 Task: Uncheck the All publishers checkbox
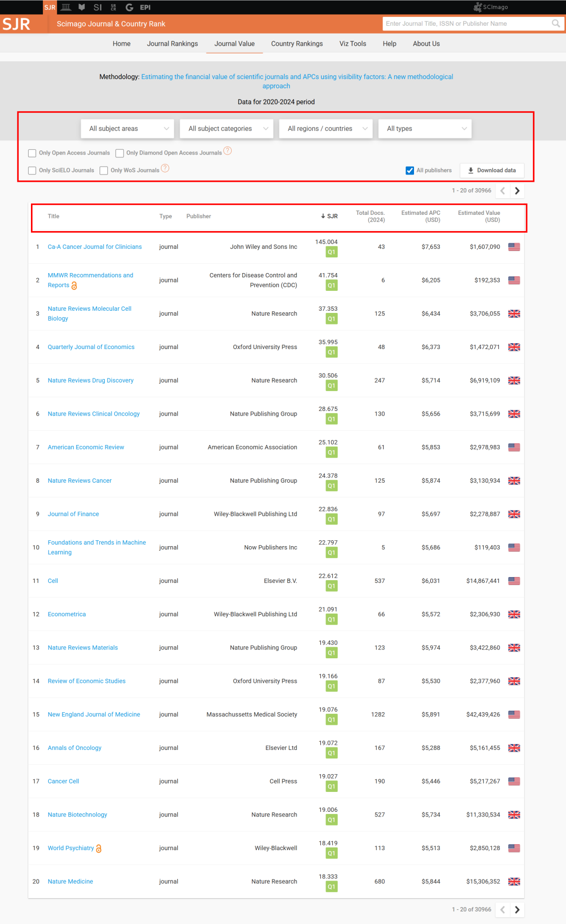[410, 170]
